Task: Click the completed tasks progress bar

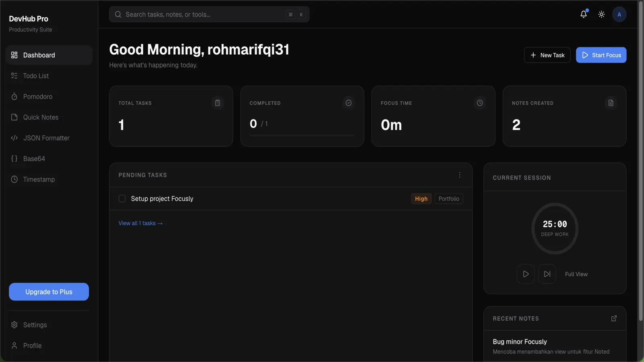Action: [x=302, y=136]
